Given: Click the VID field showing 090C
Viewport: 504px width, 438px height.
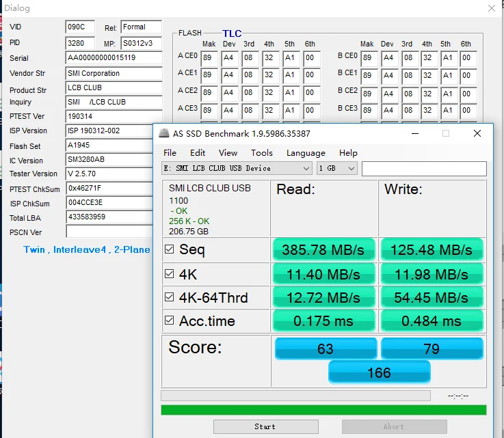Looking at the screenshot, I should (x=80, y=27).
